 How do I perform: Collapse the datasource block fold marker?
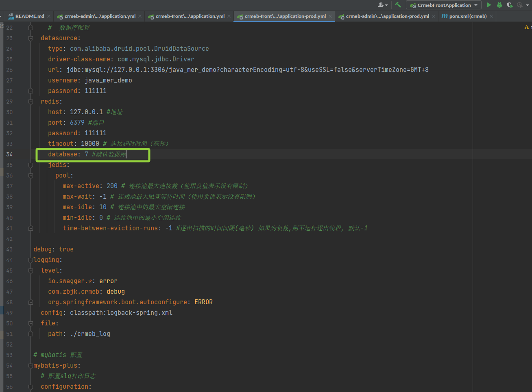tap(31, 38)
